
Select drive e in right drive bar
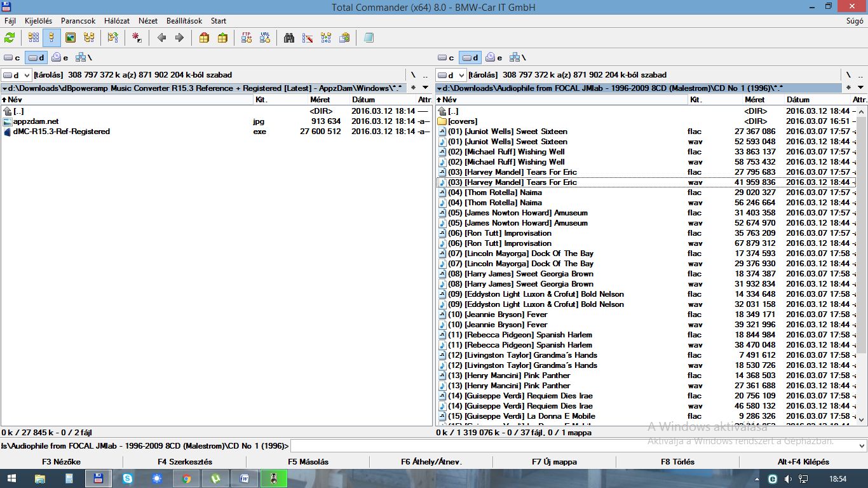coord(494,58)
